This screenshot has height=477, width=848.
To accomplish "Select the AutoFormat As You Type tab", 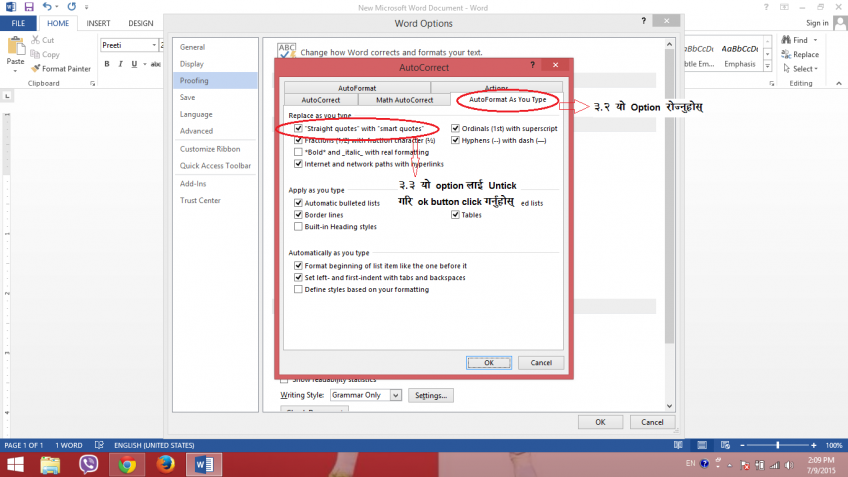I will tap(507, 100).
